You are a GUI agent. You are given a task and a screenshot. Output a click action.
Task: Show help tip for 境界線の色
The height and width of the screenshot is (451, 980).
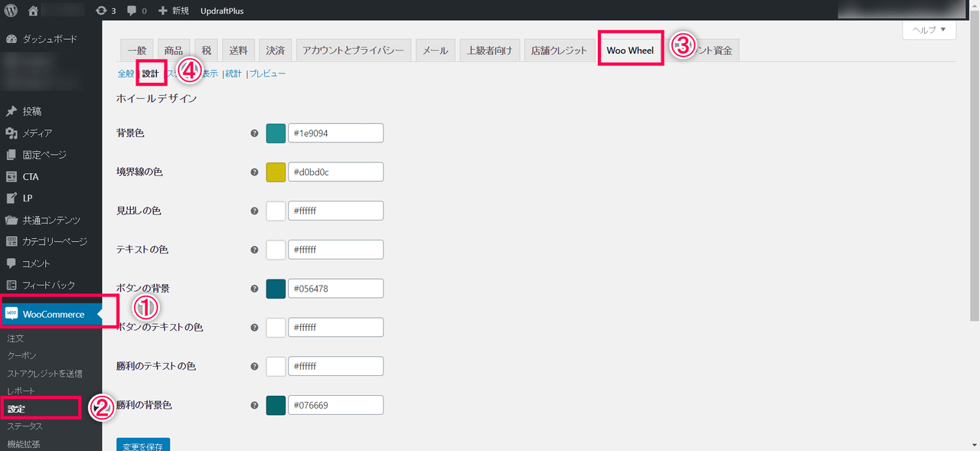(254, 172)
